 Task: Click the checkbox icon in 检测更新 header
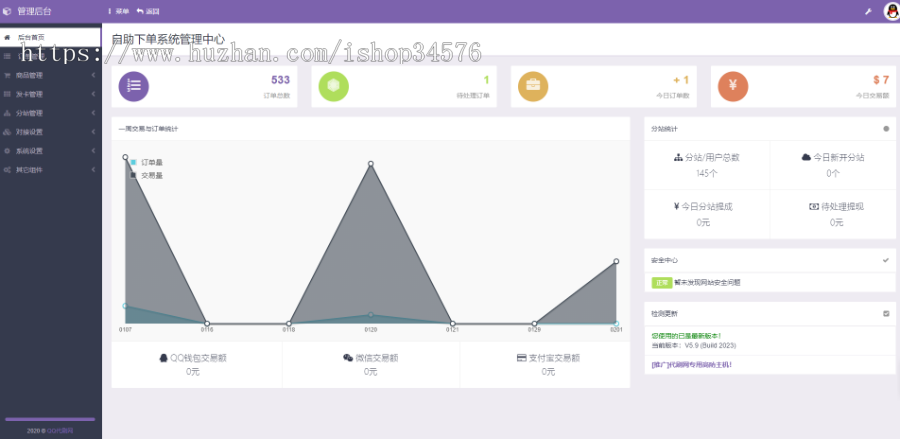coord(886,313)
